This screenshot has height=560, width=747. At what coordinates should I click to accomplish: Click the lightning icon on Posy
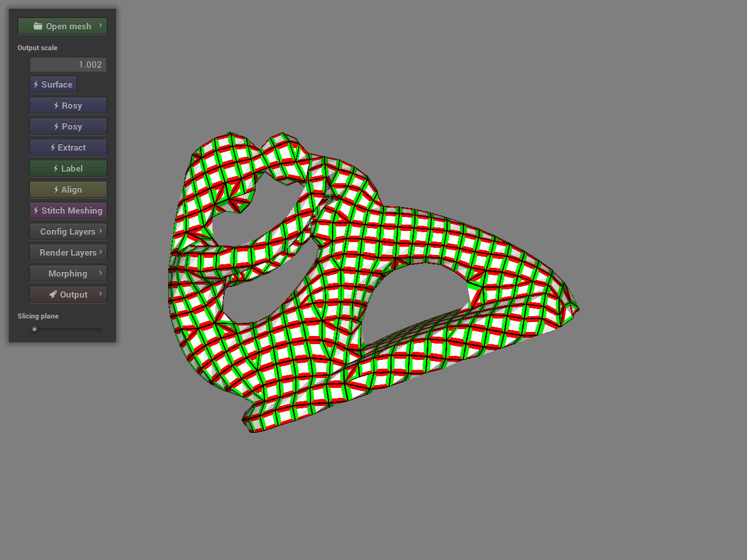(x=57, y=127)
